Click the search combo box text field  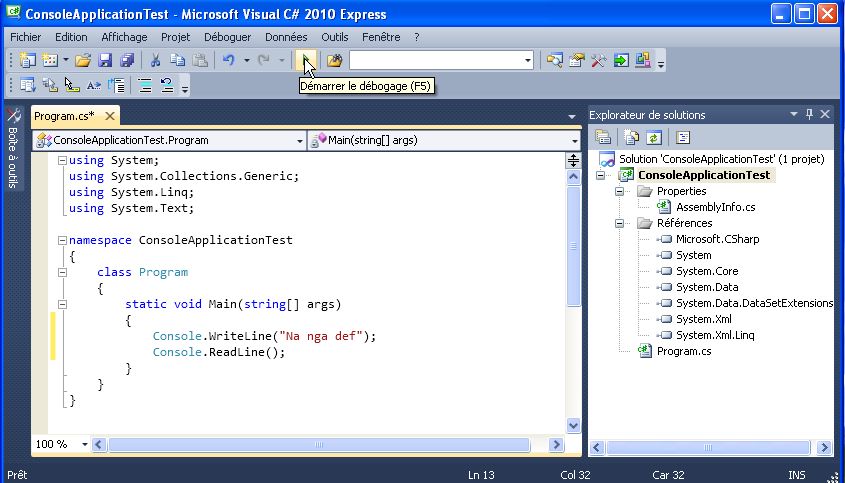pos(437,60)
